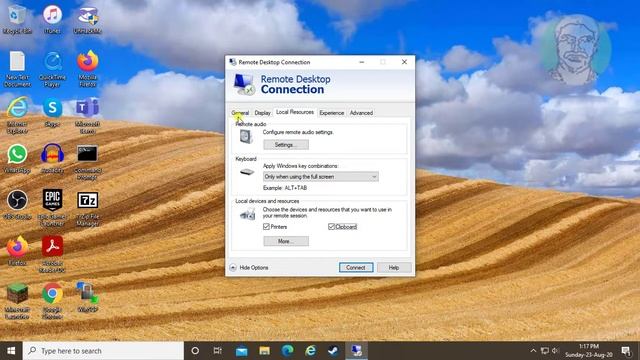Open the Action Center notification icon
The width and height of the screenshot is (640, 360).
coord(626,351)
